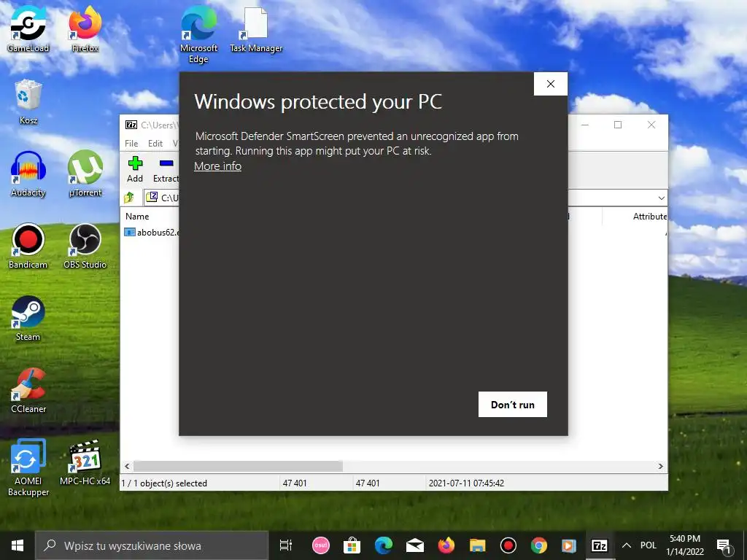
Task: Launch Bandicam from the desktop
Action: pos(28,246)
